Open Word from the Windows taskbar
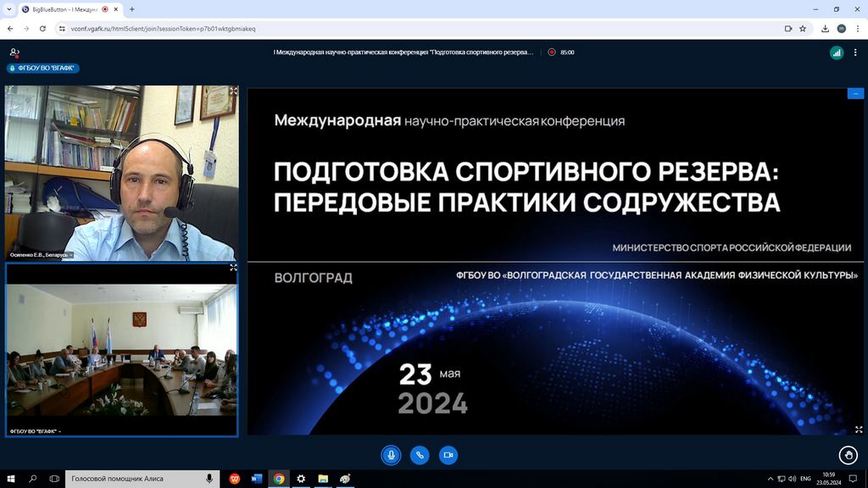Viewport: 868px width, 488px height. 256,479
